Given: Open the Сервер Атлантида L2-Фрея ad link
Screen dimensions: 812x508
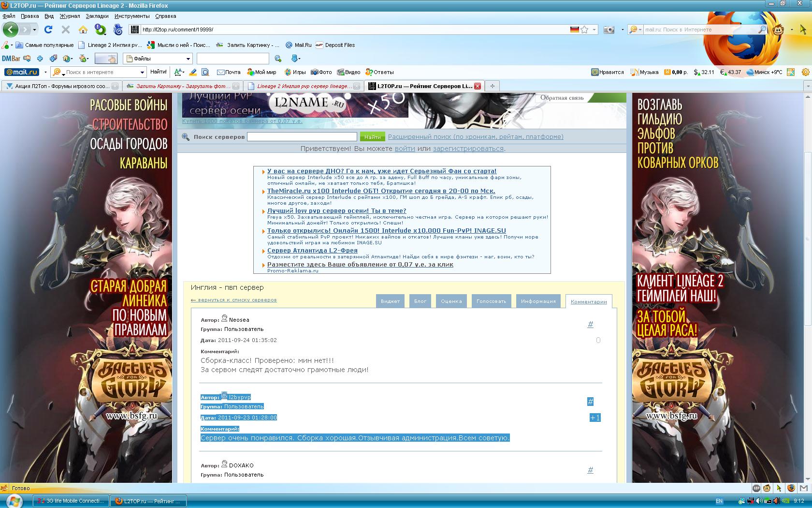Looking at the screenshot, I should click(x=312, y=251).
